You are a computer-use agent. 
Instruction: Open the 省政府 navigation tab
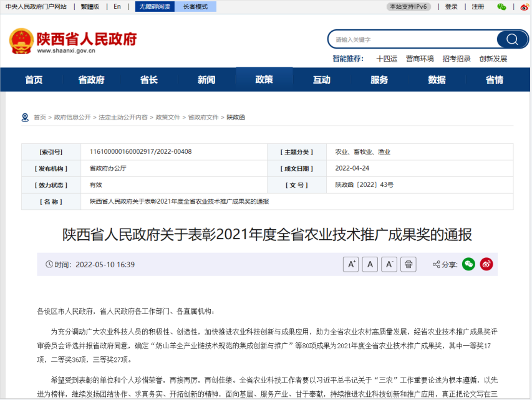point(91,80)
